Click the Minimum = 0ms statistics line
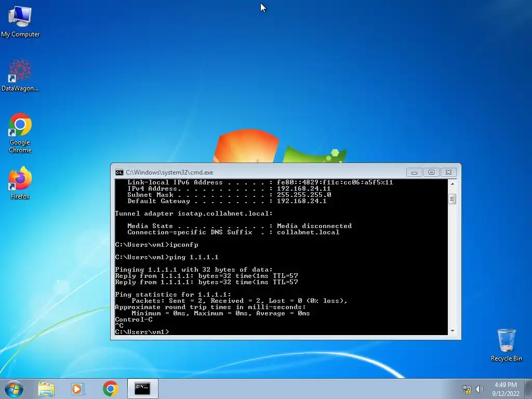Viewport: 532px width, 399px height. tap(220, 313)
